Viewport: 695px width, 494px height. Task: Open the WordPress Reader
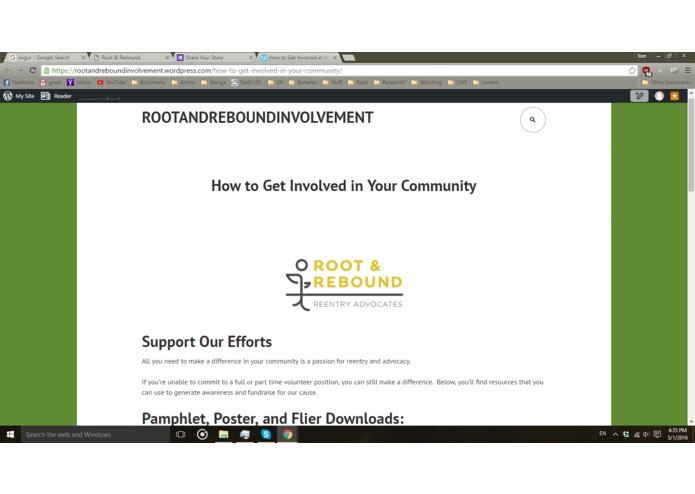(56, 96)
